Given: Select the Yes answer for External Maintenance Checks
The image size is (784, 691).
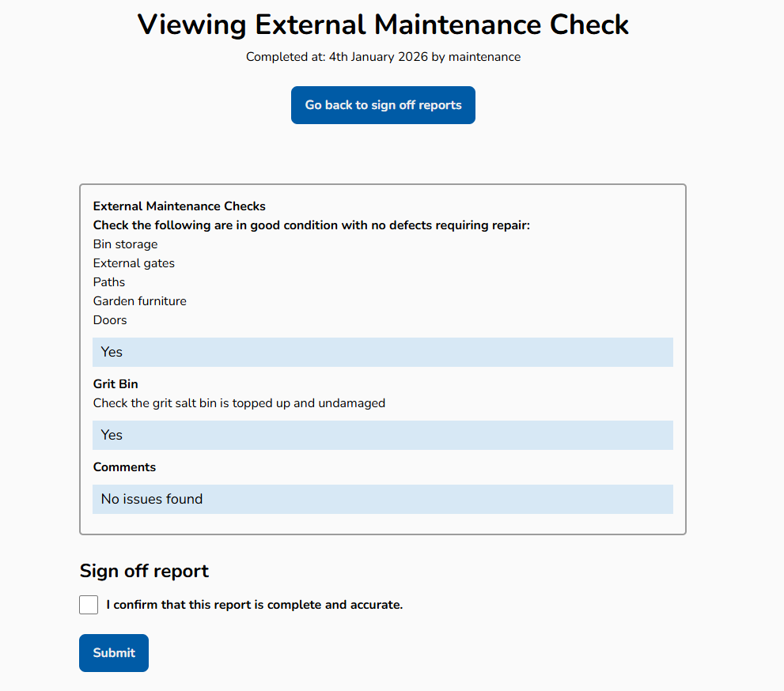Looking at the screenshot, I should tap(383, 352).
